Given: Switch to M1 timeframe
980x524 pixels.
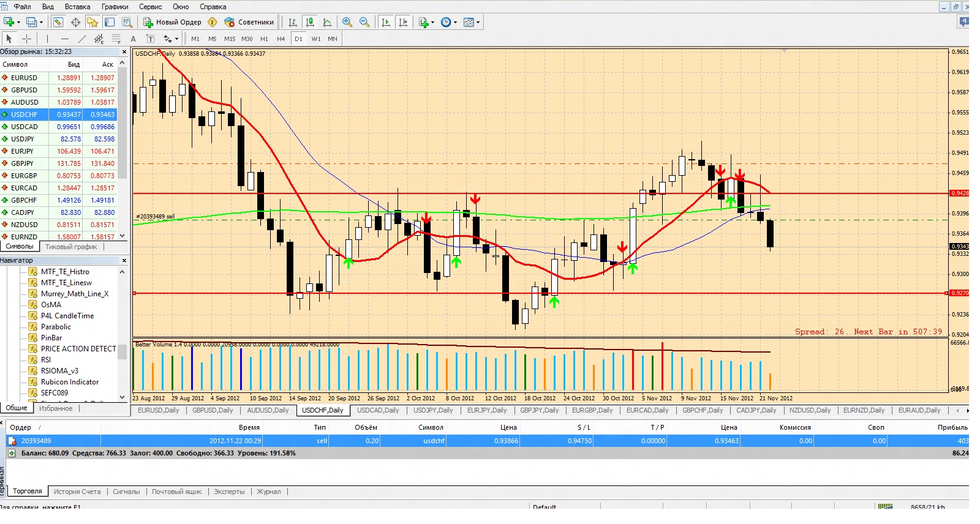Looking at the screenshot, I should click(195, 39).
